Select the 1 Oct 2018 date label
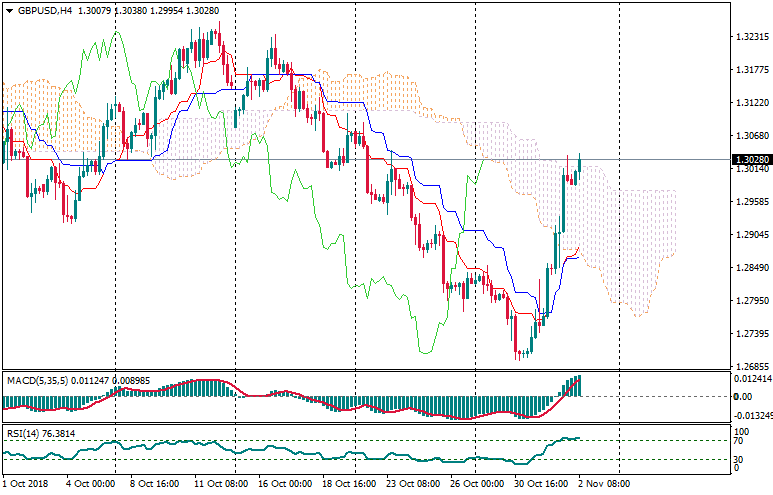This screenshot has height=495, width=773. [26, 483]
